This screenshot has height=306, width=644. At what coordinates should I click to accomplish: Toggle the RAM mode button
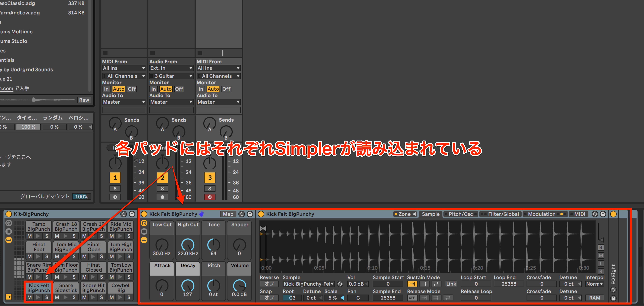click(x=594, y=298)
